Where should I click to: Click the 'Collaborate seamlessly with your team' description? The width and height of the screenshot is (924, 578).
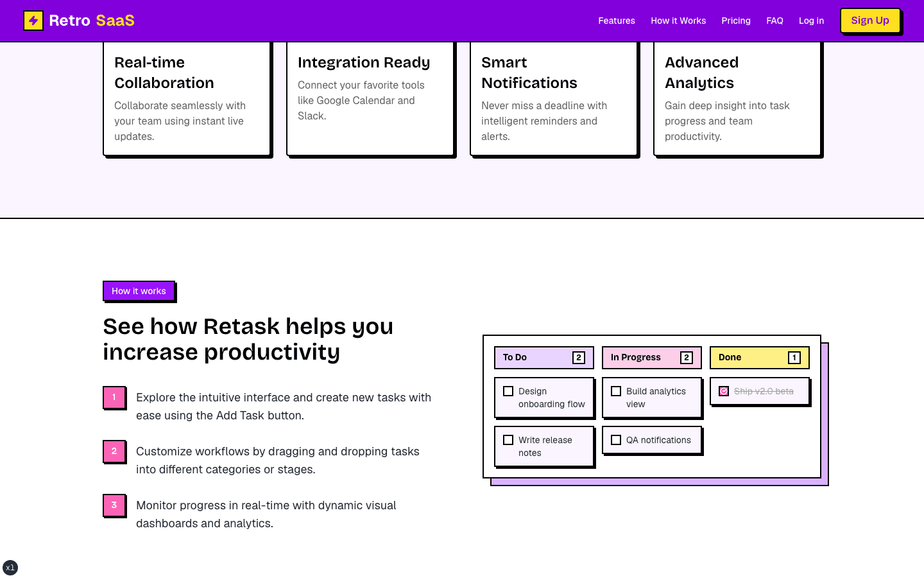[180, 121]
